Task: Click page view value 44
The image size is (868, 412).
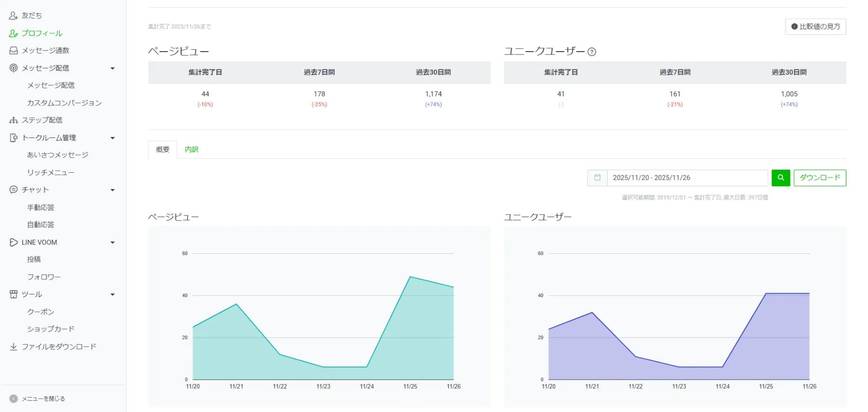Action: pos(205,94)
